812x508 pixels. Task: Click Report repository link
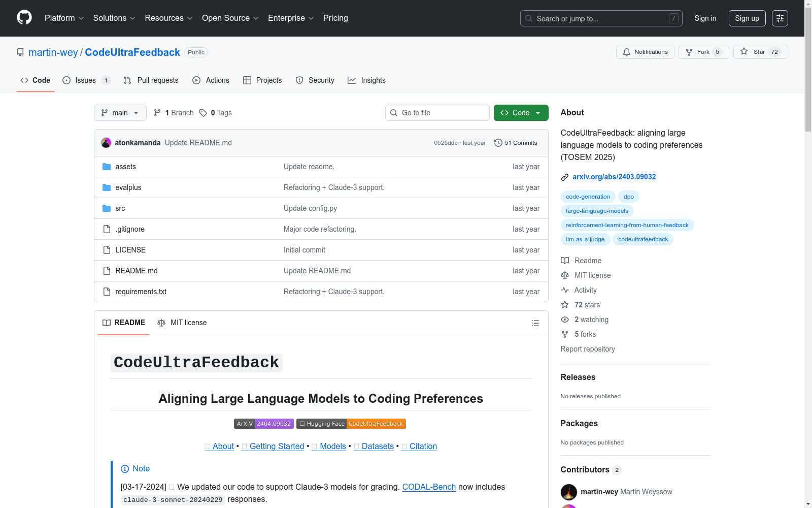click(x=588, y=349)
